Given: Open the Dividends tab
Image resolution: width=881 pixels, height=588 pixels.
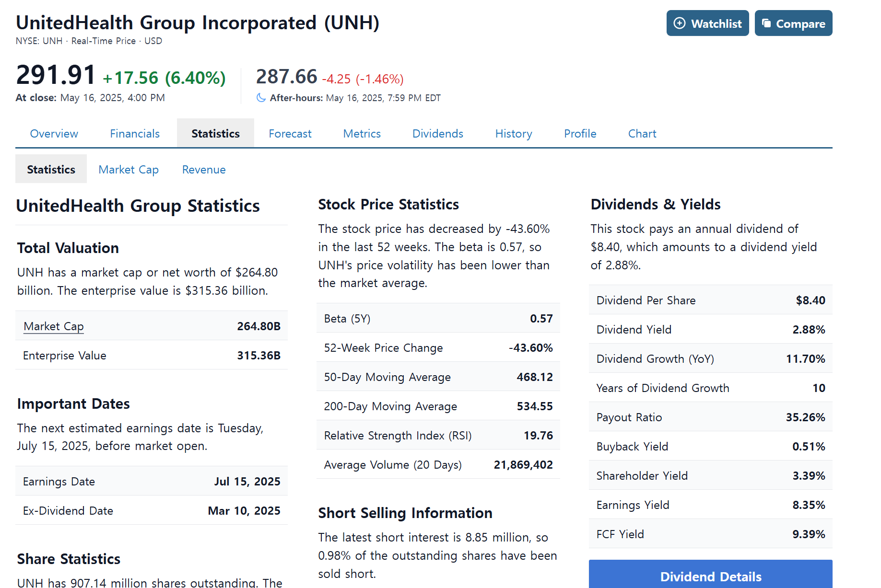Looking at the screenshot, I should pyautogui.click(x=438, y=134).
